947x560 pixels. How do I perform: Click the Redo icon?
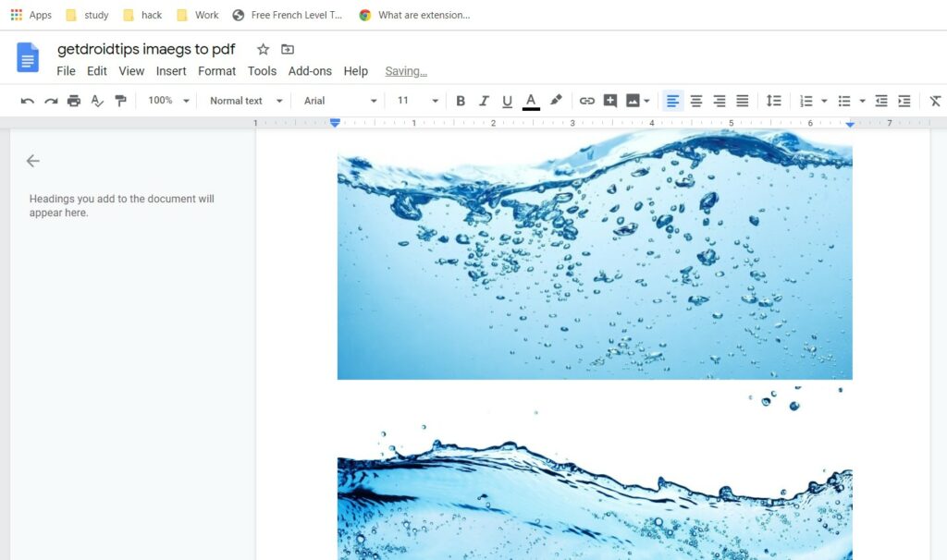51,101
